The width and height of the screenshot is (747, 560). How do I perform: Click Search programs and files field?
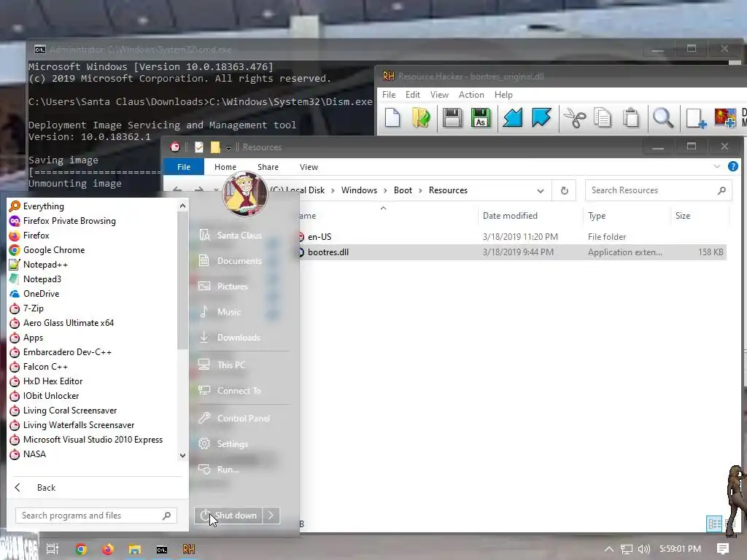point(96,516)
